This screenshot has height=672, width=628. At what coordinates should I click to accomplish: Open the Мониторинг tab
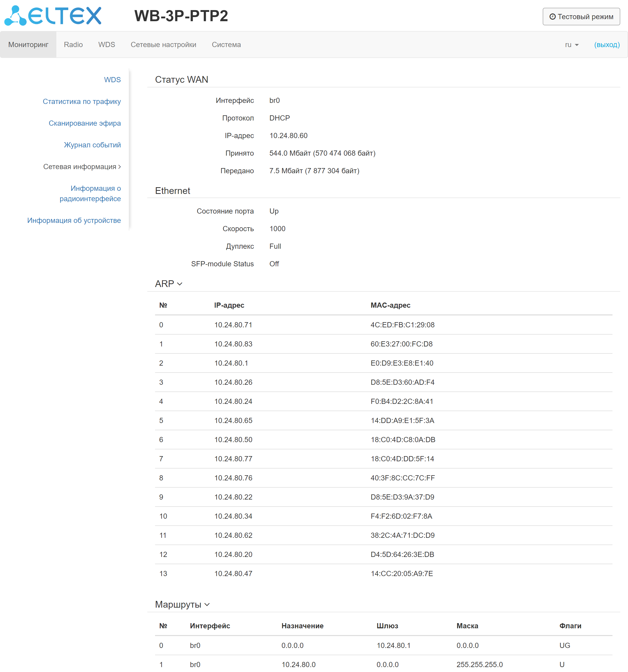28,45
